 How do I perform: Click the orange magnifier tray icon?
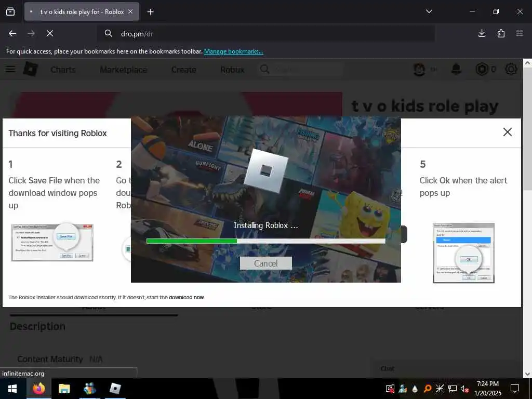tap(428, 389)
